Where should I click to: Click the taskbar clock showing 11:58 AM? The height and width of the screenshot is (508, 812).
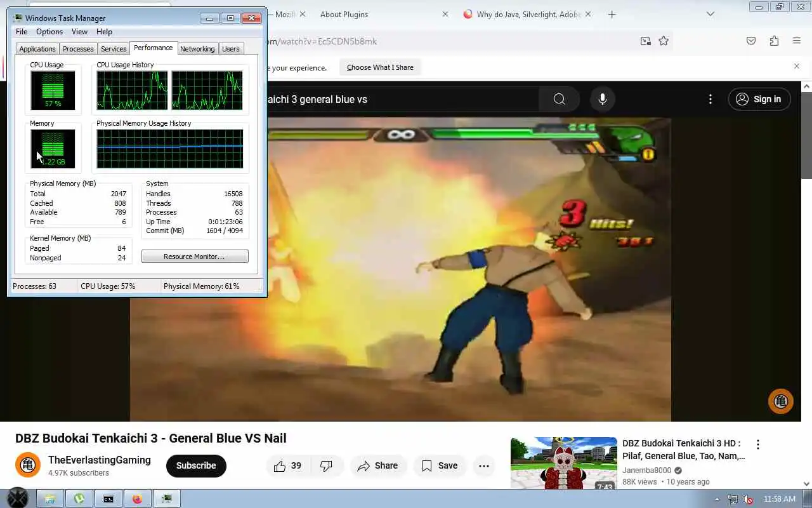(779, 499)
